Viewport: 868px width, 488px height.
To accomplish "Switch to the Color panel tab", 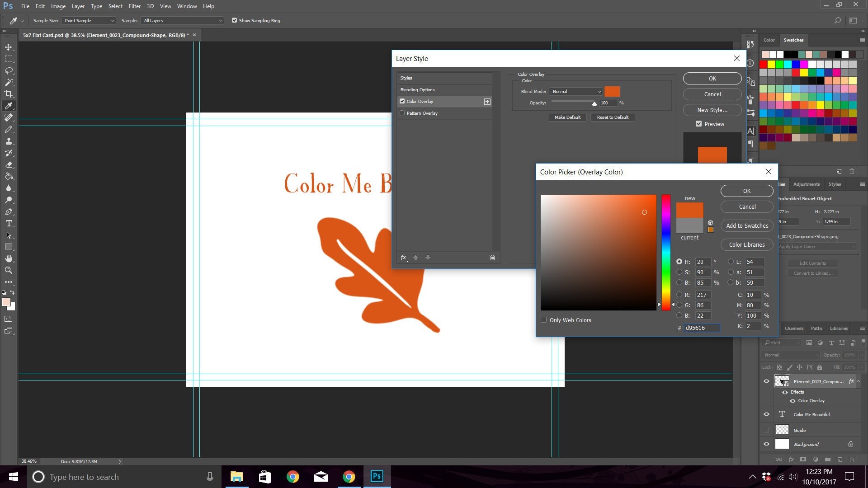I will click(769, 40).
